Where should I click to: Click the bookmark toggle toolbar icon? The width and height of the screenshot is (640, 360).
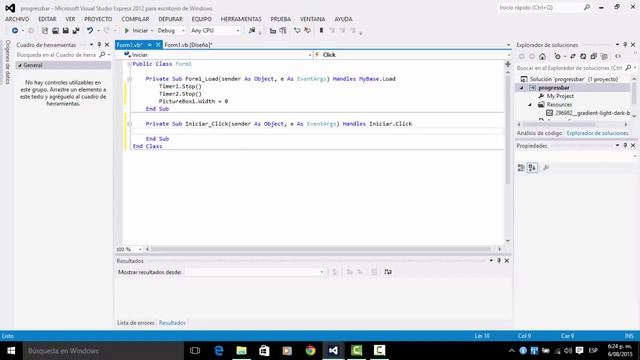[x=321, y=31]
